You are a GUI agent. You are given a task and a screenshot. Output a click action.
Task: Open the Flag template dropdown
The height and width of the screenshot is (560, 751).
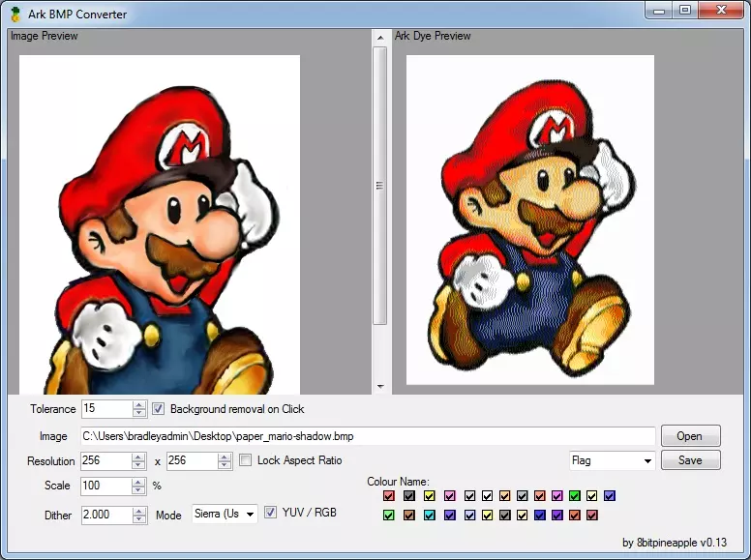click(x=646, y=461)
